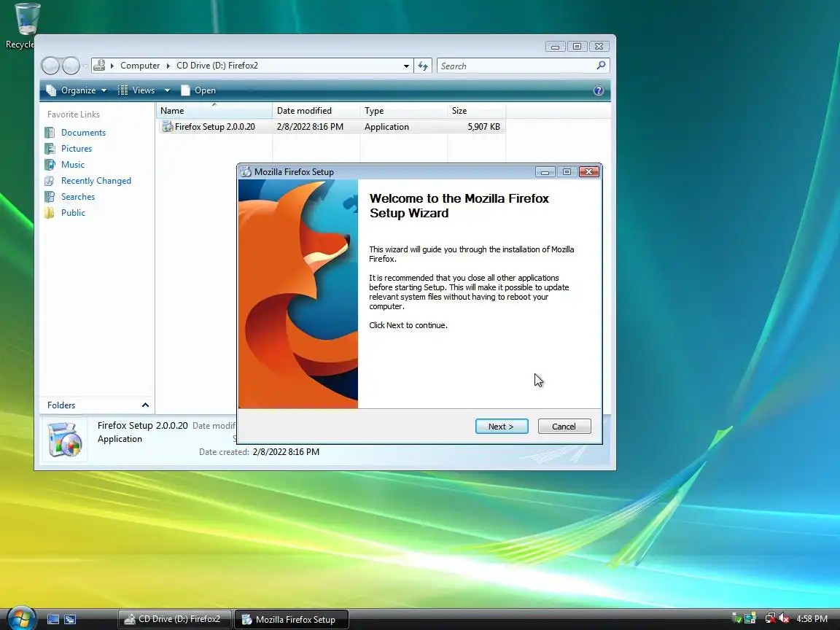Click the 2/8/2022 8:16 PM date cell
840x630 pixels.
310,126
